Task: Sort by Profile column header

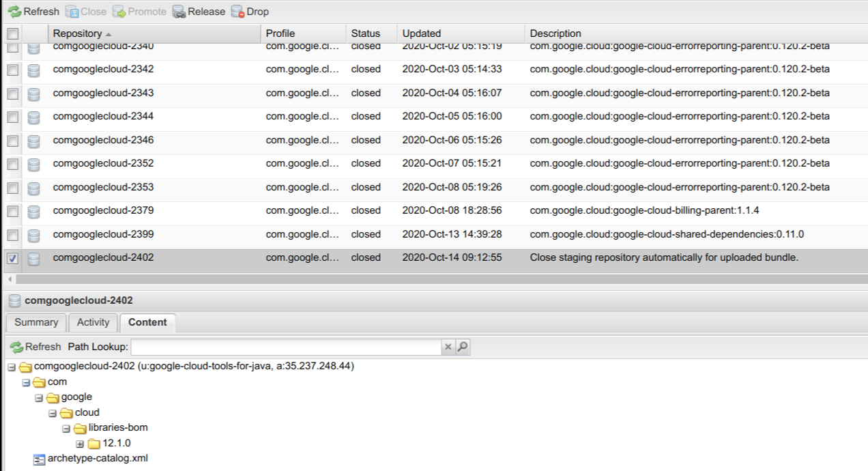Action: [303, 33]
